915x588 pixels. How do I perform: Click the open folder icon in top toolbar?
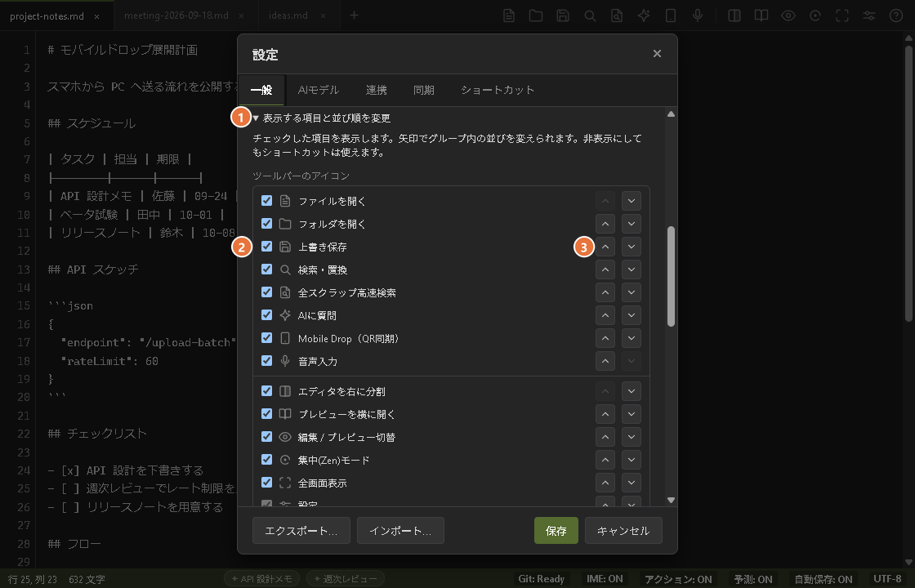coord(536,16)
